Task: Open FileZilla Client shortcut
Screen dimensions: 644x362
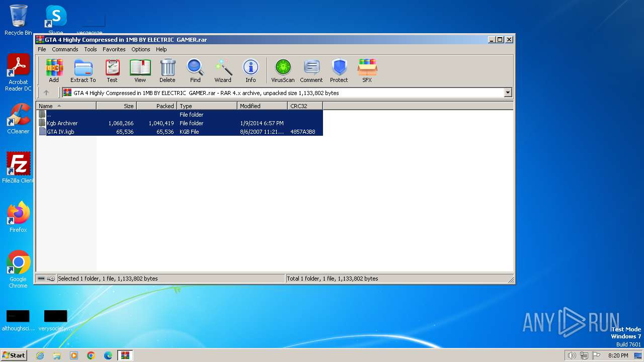Action: pyautogui.click(x=18, y=168)
